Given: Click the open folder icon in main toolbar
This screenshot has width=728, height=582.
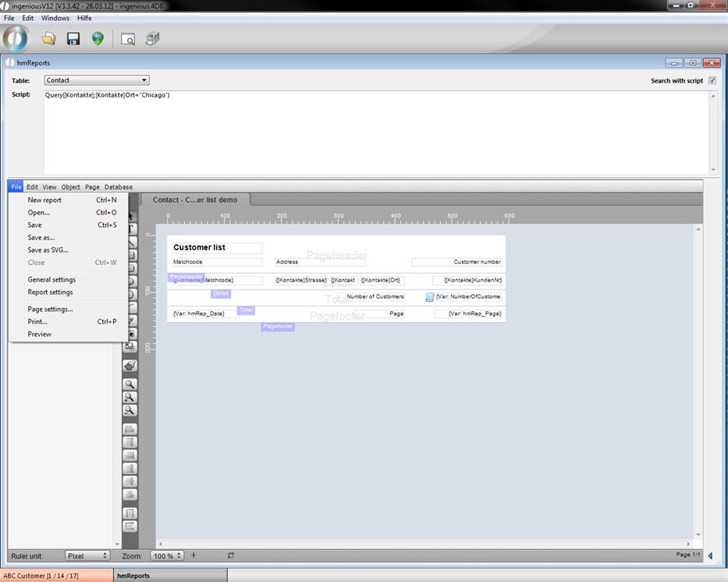Looking at the screenshot, I should point(48,38).
